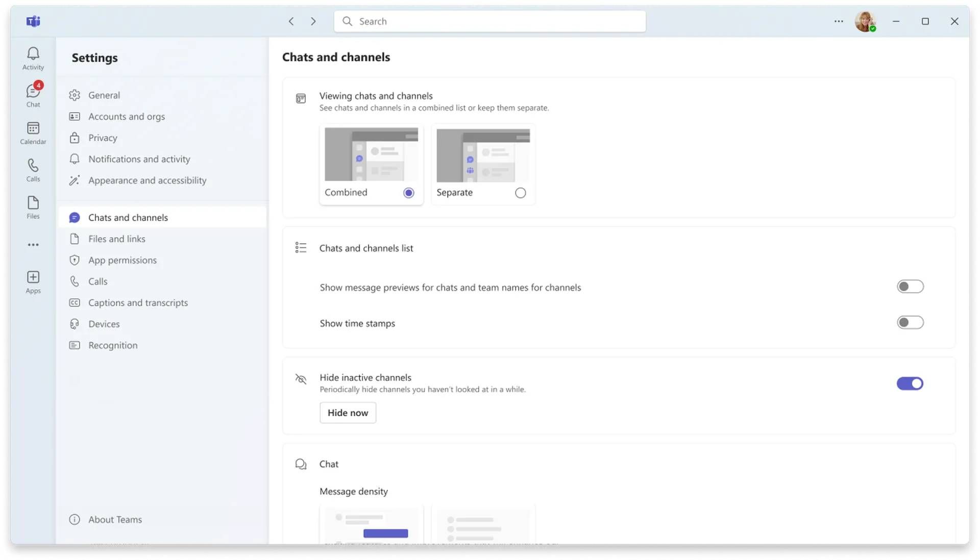Switch to Appearance and accessibility settings
The width and height of the screenshot is (980, 560).
pyautogui.click(x=147, y=181)
